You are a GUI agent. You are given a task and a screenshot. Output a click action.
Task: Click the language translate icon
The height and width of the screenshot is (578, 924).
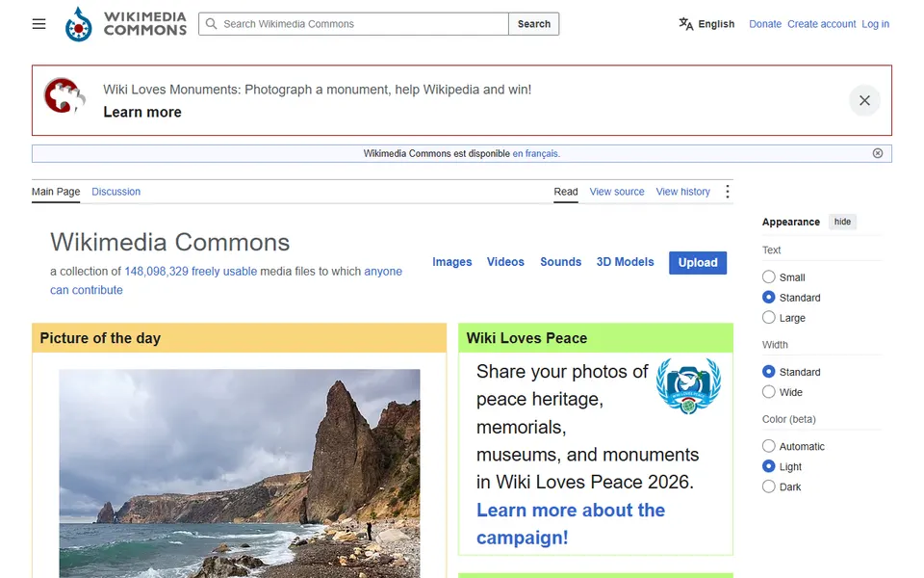[685, 24]
